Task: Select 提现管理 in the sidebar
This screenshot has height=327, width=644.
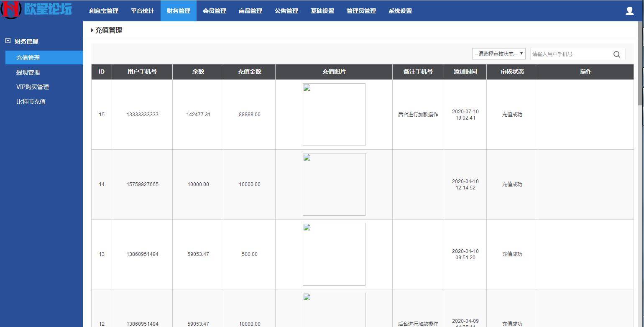Action: coord(28,72)
